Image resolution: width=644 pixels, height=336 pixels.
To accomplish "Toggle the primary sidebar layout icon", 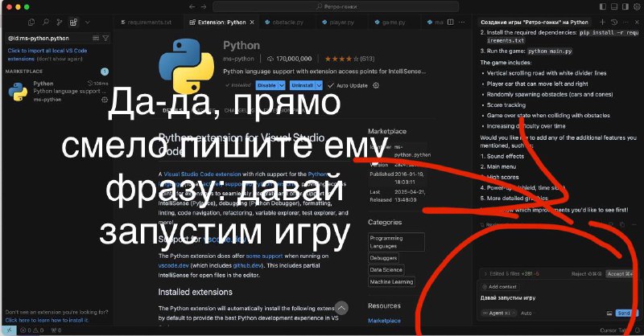I will coord(603,7).
